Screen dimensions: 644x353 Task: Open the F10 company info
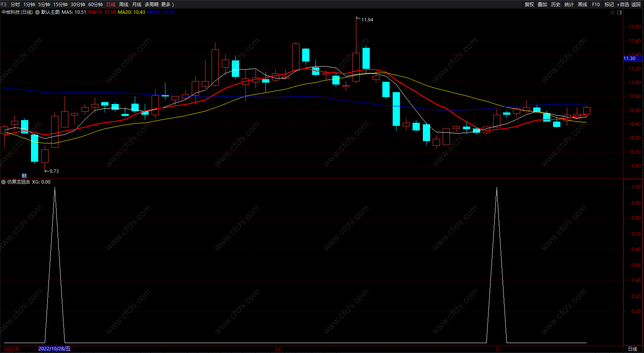596,5
